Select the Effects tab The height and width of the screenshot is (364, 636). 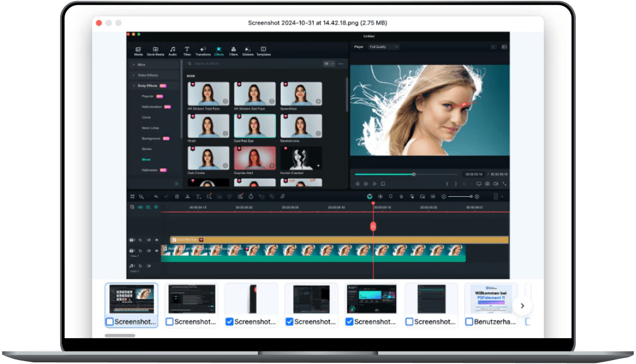pyautogui.click(x=219, y=51)
